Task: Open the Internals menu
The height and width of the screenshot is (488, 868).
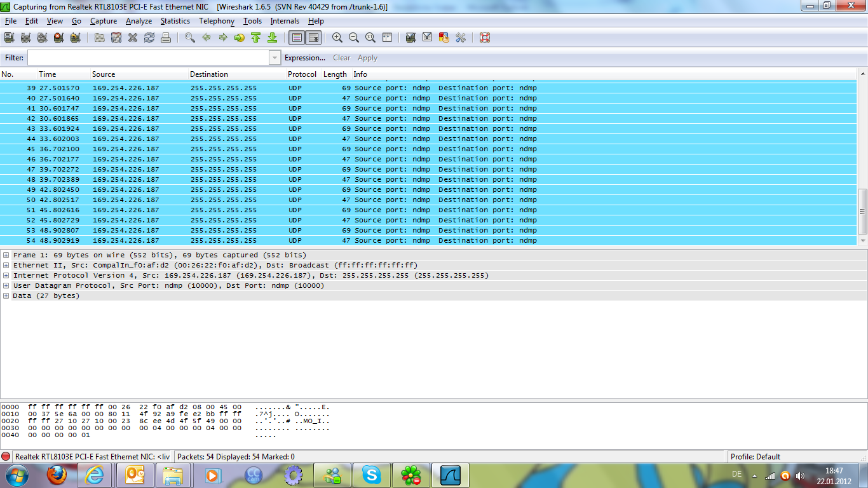Action: [x=285, y=21]
